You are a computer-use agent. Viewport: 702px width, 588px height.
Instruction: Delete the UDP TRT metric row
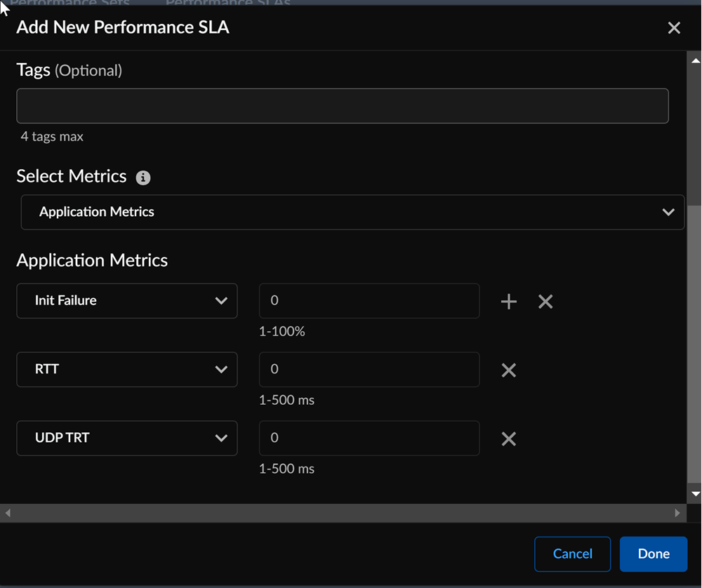pos(509,439)
